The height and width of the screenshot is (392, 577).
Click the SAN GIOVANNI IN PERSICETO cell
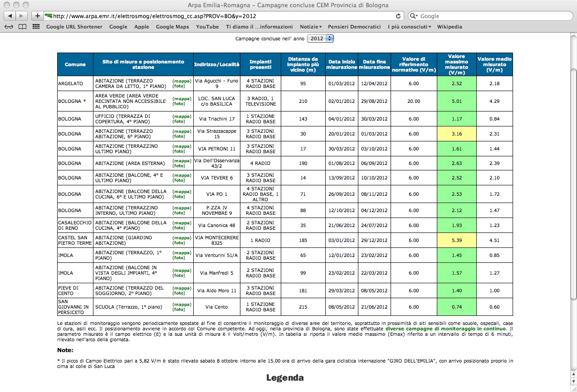coord(75,307)
